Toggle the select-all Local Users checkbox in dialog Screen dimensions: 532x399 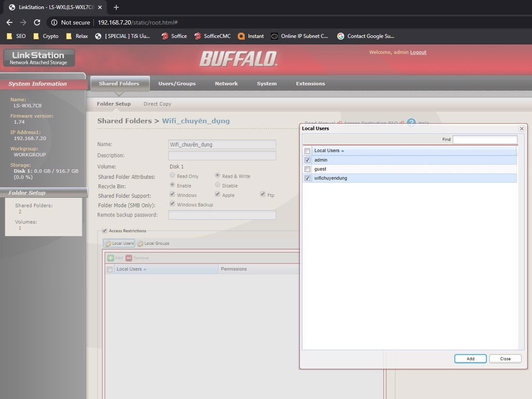tap(308, 151)
